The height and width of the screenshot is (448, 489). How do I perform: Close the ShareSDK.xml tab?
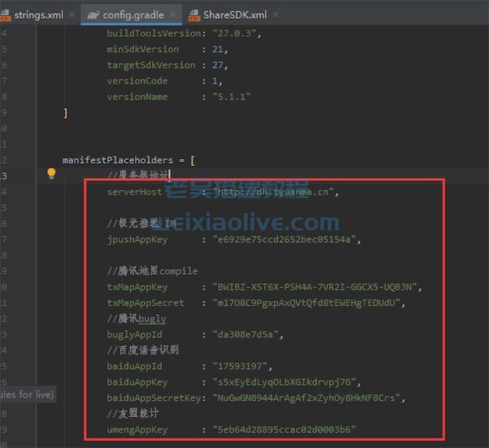tap(276, 14)
